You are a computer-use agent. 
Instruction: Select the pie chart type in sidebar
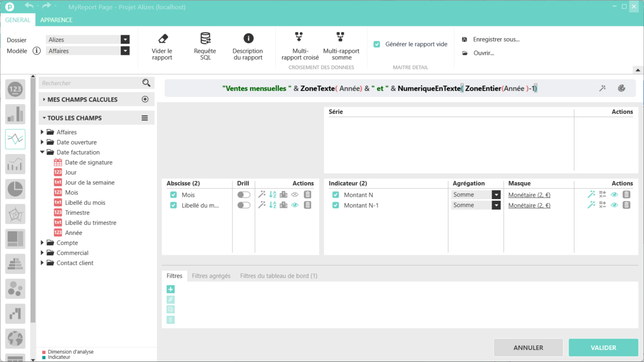pyautogui.click(x=15, y=189)
